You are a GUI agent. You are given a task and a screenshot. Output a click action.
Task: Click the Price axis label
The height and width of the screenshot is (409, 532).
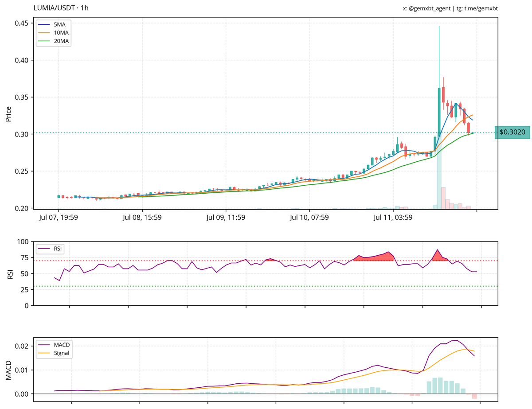[8, 114]
